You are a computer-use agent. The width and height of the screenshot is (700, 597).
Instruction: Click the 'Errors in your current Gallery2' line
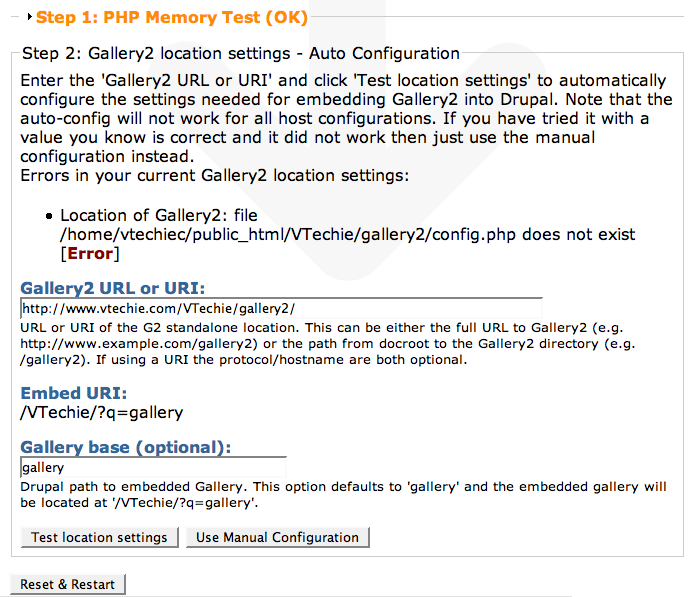(215, 175)
